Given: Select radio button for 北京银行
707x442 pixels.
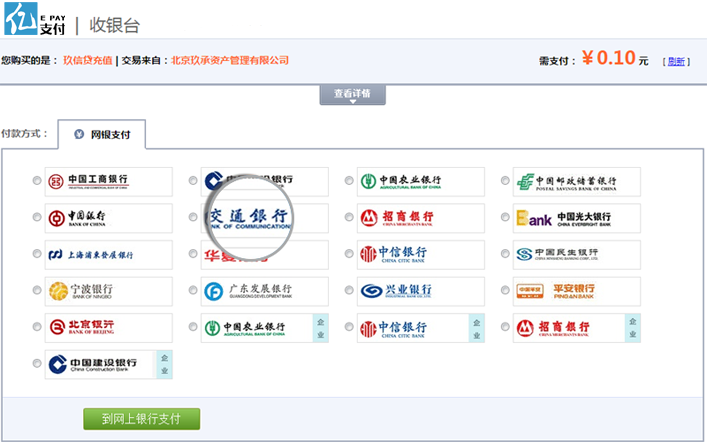Looking at the screenshot, I should click(37, 327).
